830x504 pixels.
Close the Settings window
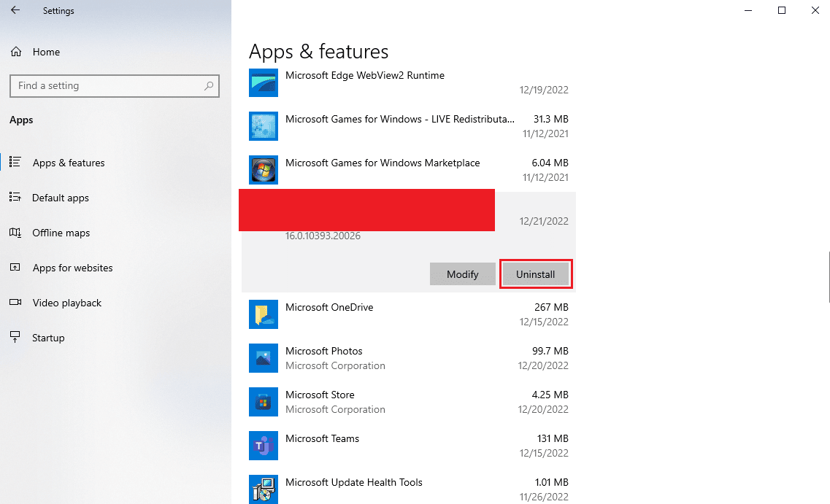815,11
